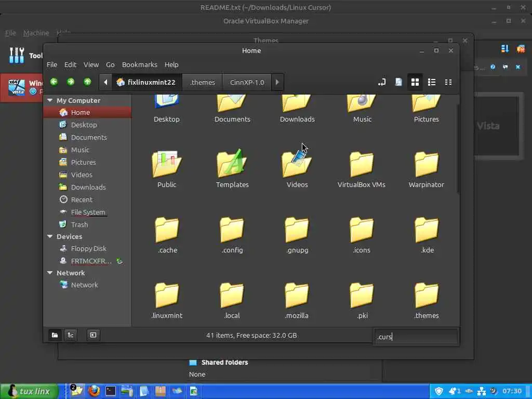This screenshot has width=532, height=399.
Task: Select the .linuxmint folder
Action: tap(167, 296)
